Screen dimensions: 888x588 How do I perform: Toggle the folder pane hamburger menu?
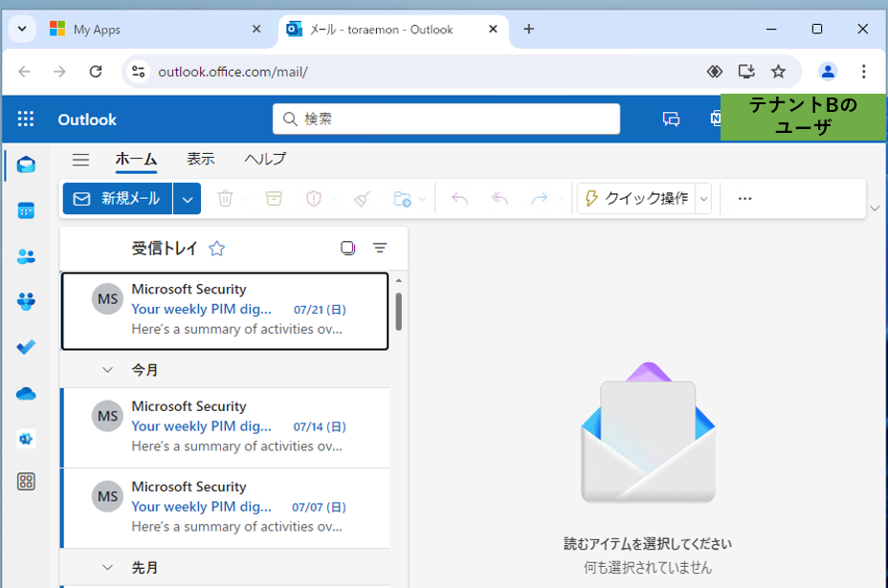81,160
